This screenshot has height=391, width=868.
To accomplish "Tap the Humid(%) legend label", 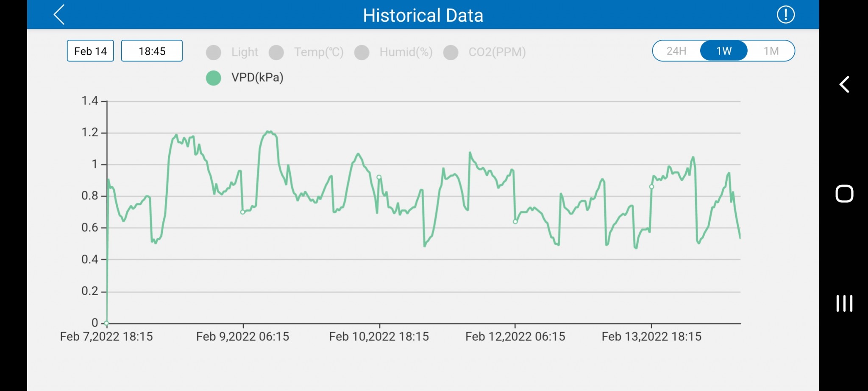I will click(406, 52).
